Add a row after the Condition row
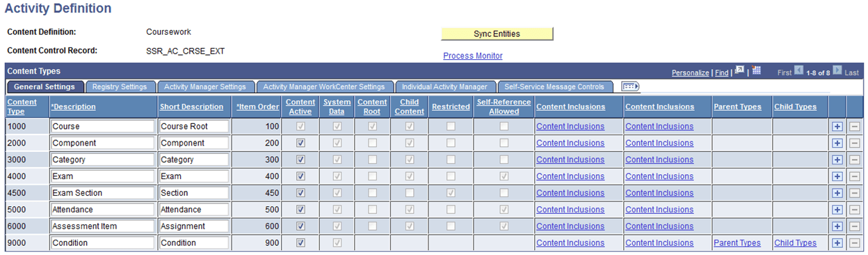Image resolution: width=868 pixels, height=255 pixels. click(x=837, y=243)
